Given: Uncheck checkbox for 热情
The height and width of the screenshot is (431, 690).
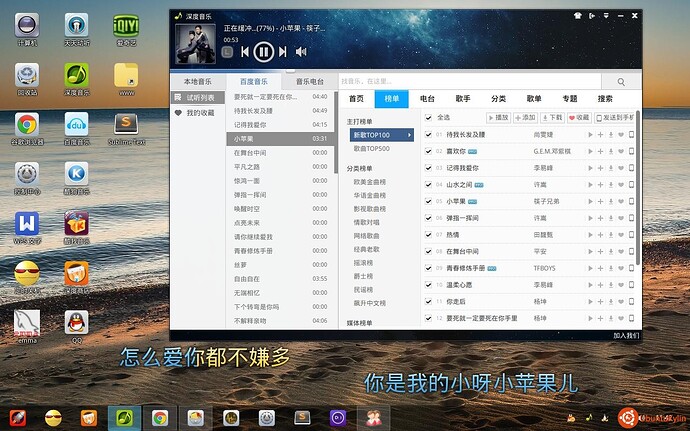Looking at the screenshot, I should (x=428, y=235).
